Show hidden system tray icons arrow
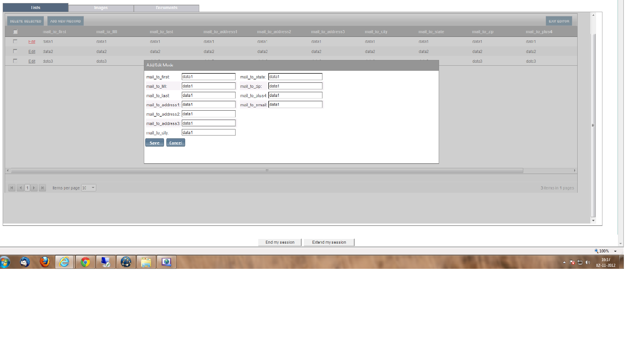The image size is (644, 362). pyautogui.click(x=564, y=262)
